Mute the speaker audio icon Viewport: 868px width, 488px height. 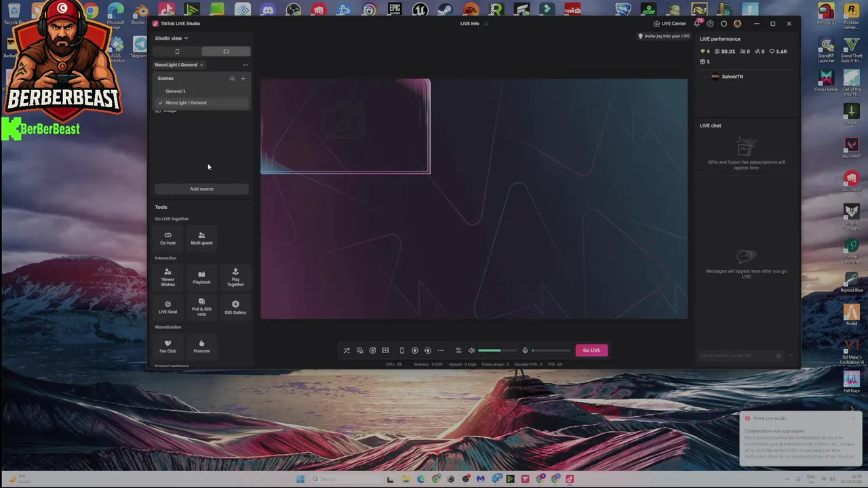pyautogui.click(x=471, y=350)
